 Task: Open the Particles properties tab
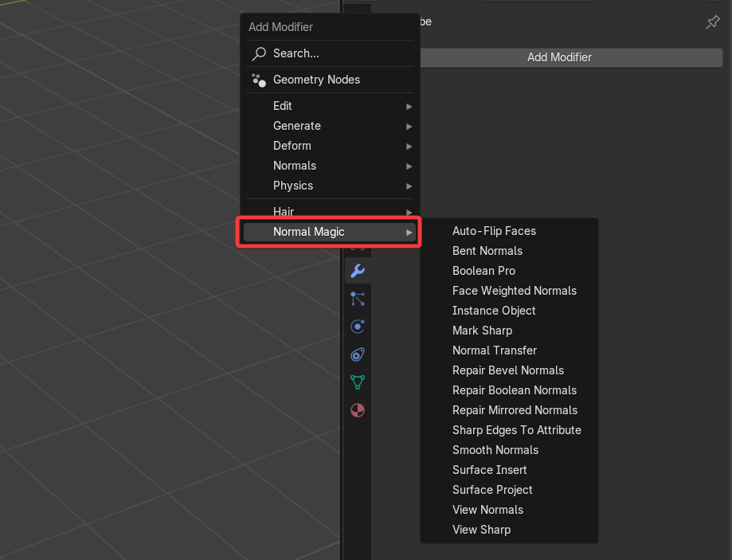(x=358, y=299)
